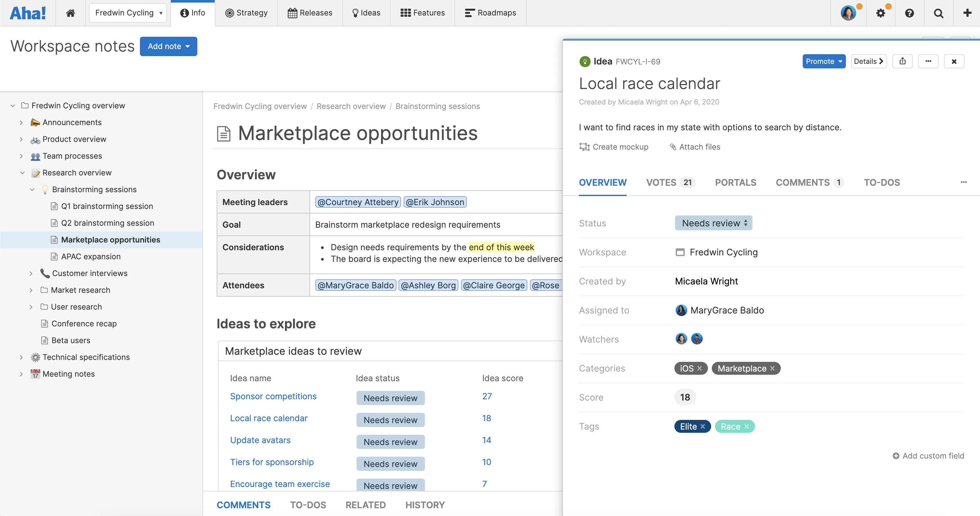Remove the iOS category tag

pos(699,368)
